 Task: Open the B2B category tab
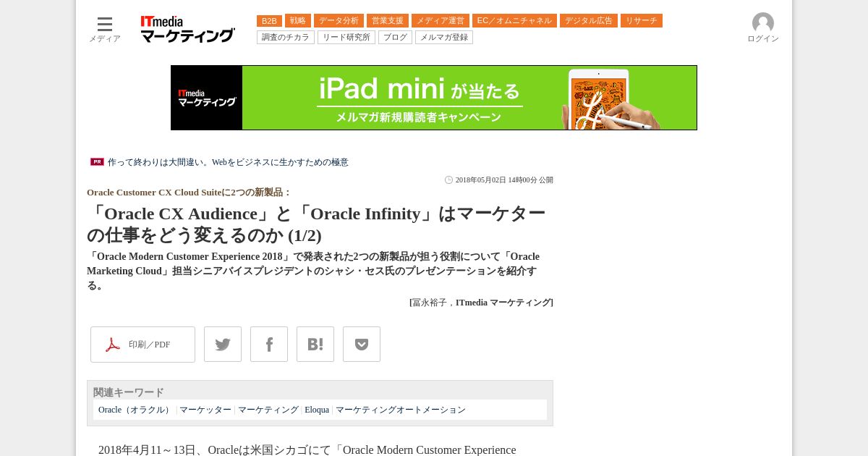[x=269, y=21]
